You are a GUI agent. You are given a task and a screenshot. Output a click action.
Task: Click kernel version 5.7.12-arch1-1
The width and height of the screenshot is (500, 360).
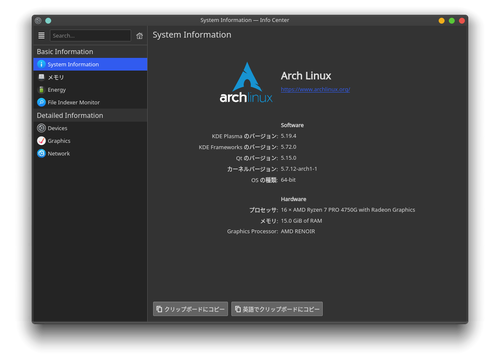[299, 169]
